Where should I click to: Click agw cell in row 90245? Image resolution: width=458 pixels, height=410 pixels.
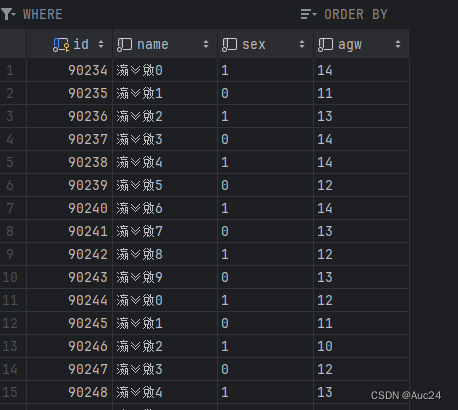361,323
